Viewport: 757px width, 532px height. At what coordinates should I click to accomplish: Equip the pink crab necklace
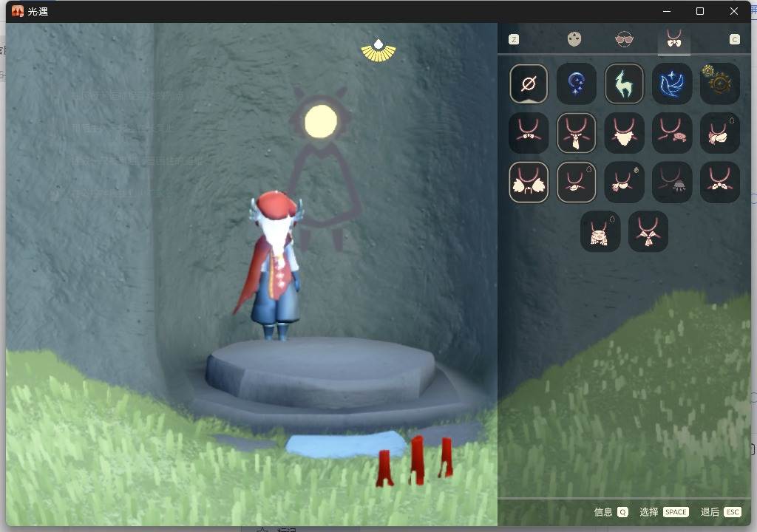click(672, 133)
